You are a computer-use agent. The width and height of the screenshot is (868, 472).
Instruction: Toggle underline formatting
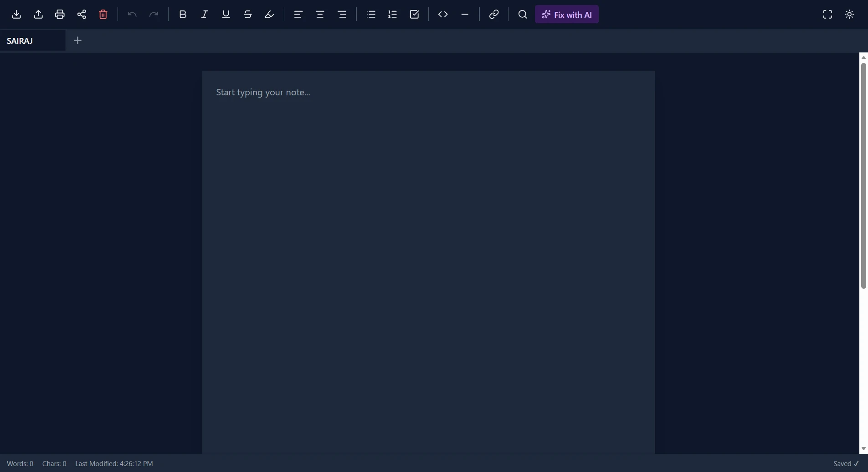[226, 14]
